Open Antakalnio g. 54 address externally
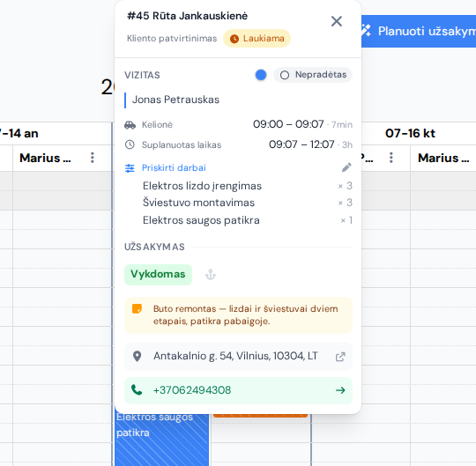 pos(340,357)
